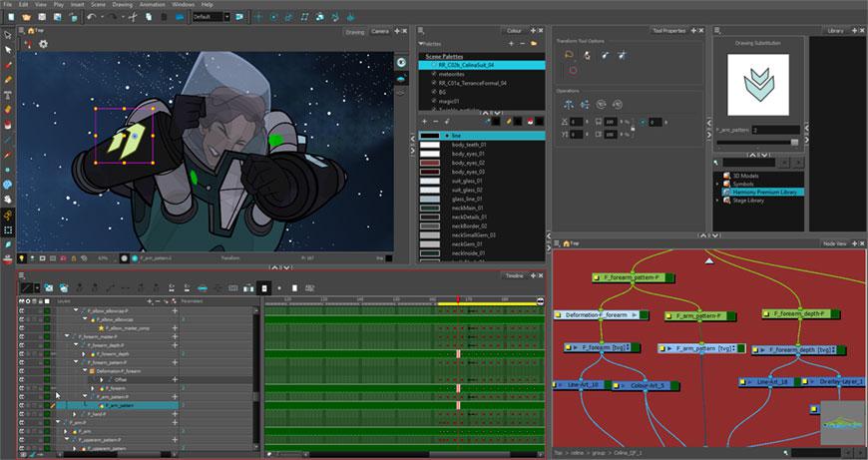The width and height of the screenshot is (868, 460).
Task: Click the New scene icon in top toolbar
Action: [11, 17]
